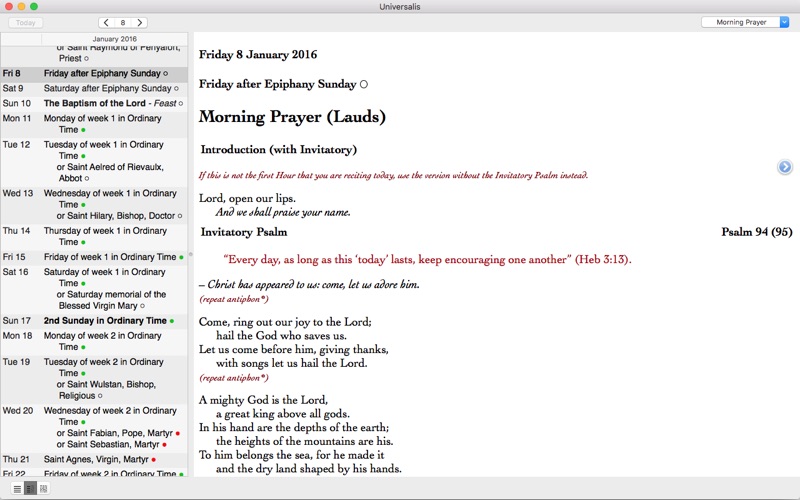Click the first (repeat antiphon*) note
800x500 pixels.
(x=234, y=299)
